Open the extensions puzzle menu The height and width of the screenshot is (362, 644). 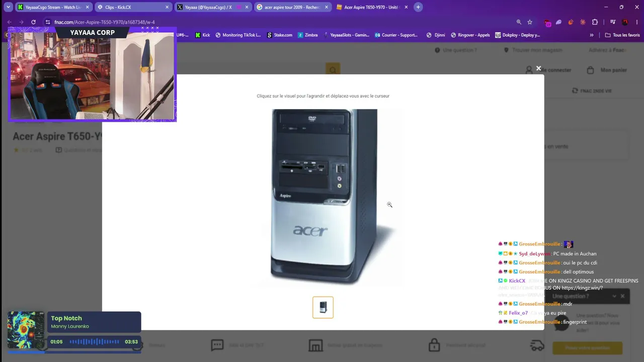(595, 22)
